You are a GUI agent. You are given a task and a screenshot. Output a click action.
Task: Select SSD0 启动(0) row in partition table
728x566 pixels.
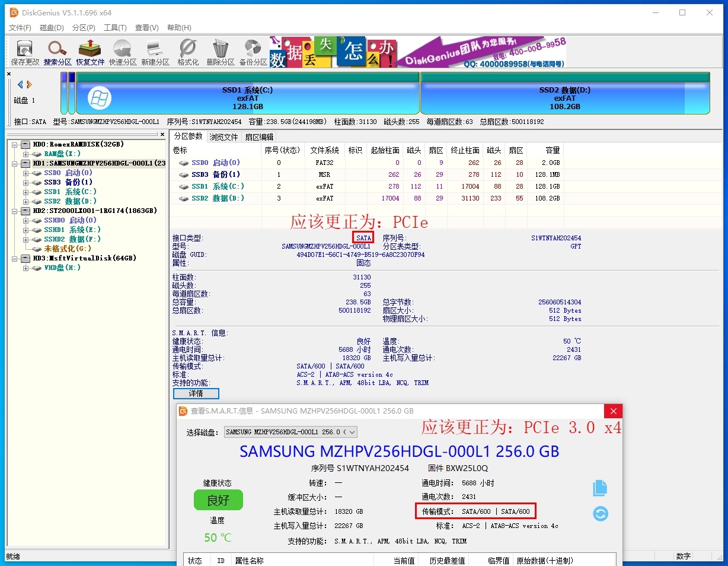[366, 163]
